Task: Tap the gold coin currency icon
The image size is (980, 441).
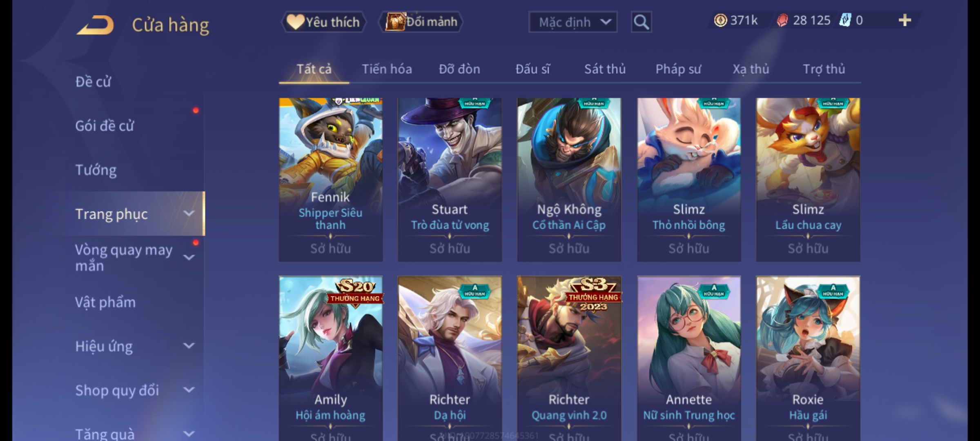Action: tap(720, 20)
